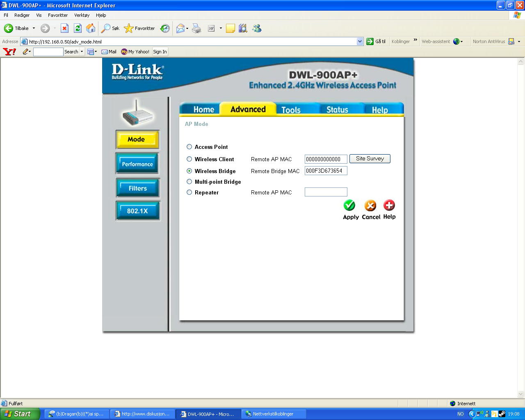Open the Verktøy menu
This screenshot has height=420, width=525.
82,15
